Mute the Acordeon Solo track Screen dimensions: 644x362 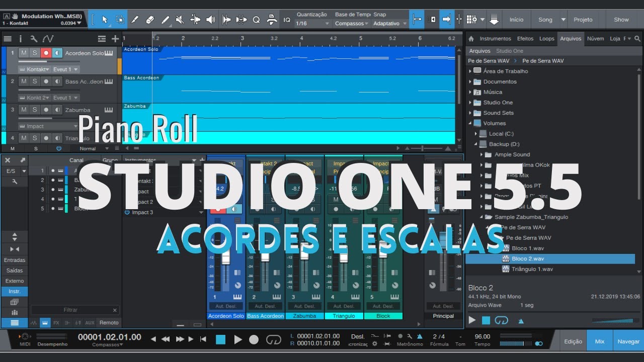click(x=24, y=53)
